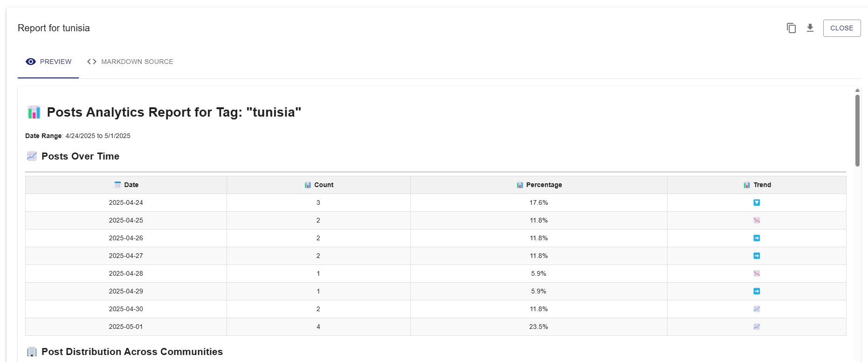Click the rising chart icon for 2025-04-30
Screen dimensions: 868x362
[757, 309]
